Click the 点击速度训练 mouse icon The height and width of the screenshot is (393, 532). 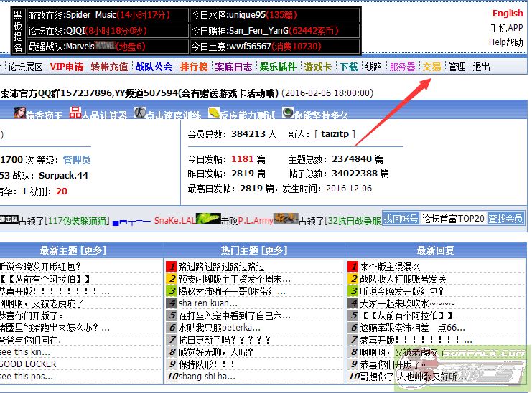click(140, 113)
